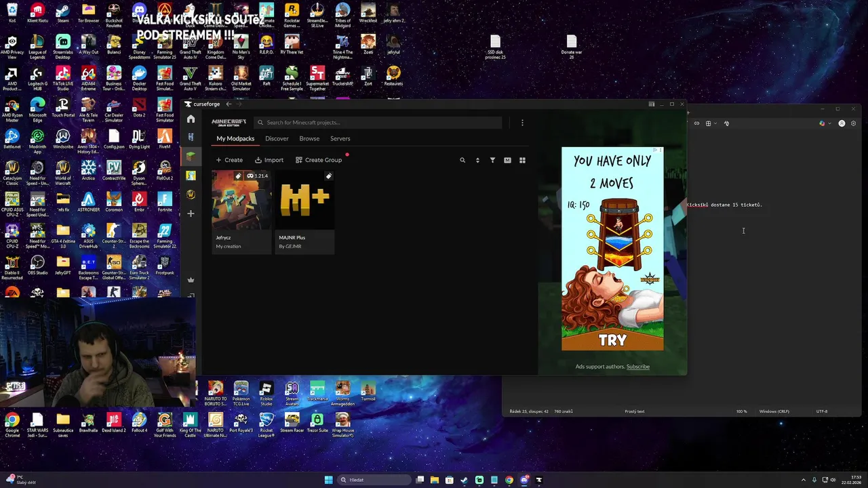Switch to the My Modpacks tab
Screen dimensions: 868x488
(235, 138)
